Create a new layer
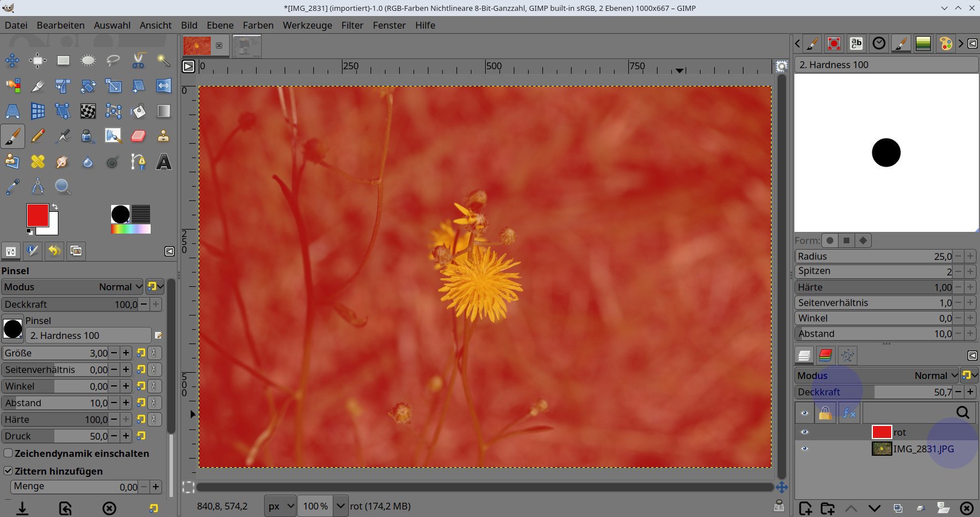980x517 pixels. pos(805,508)
